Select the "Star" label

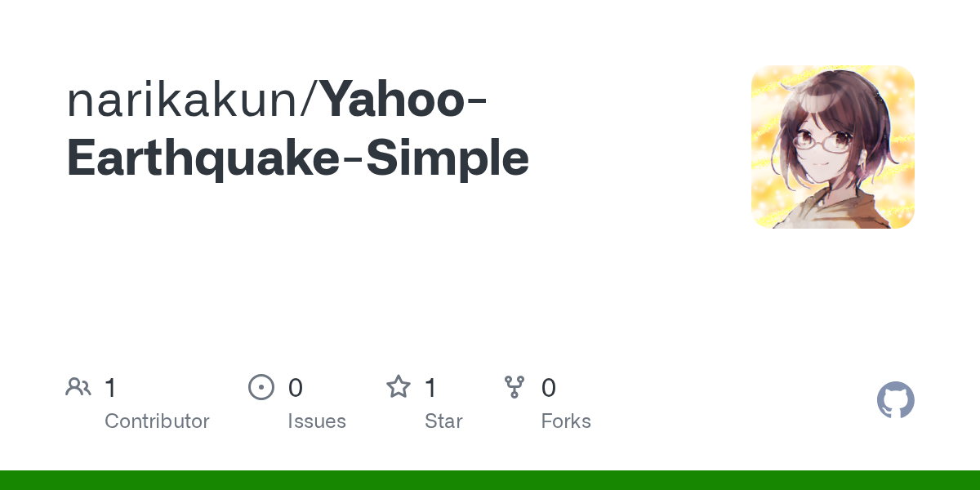(x=443, y=421)
